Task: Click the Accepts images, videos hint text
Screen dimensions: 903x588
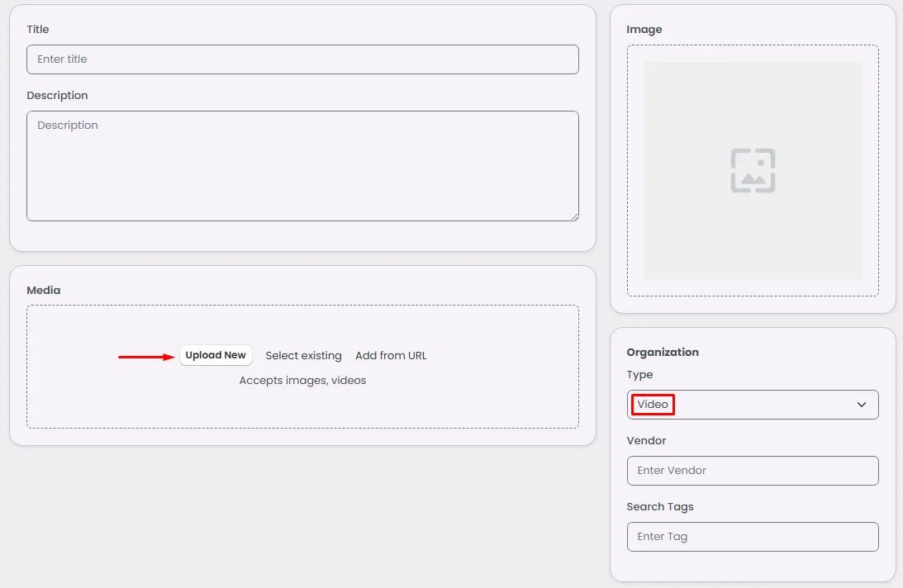Action: tap(302, 381)
